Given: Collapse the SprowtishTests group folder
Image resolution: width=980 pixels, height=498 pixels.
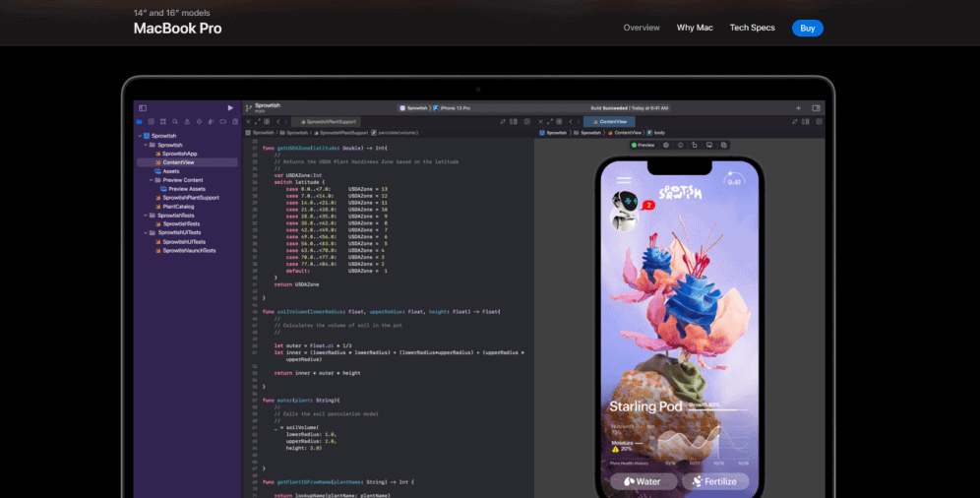Looking at the screenshot, I should 146,215.
